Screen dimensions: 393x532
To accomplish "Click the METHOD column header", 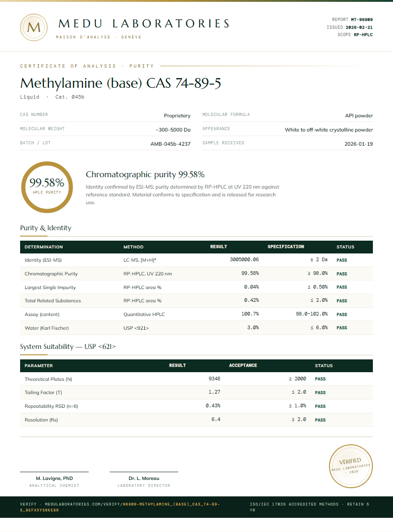I will [133, 247].
